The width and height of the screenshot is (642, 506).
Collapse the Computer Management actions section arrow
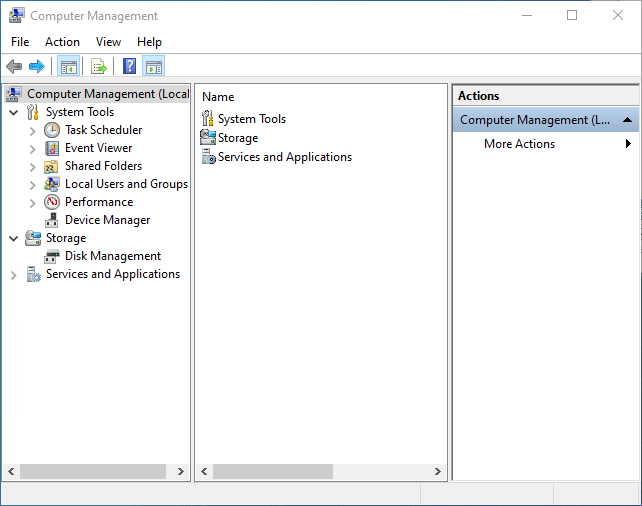tap(627, 120)
